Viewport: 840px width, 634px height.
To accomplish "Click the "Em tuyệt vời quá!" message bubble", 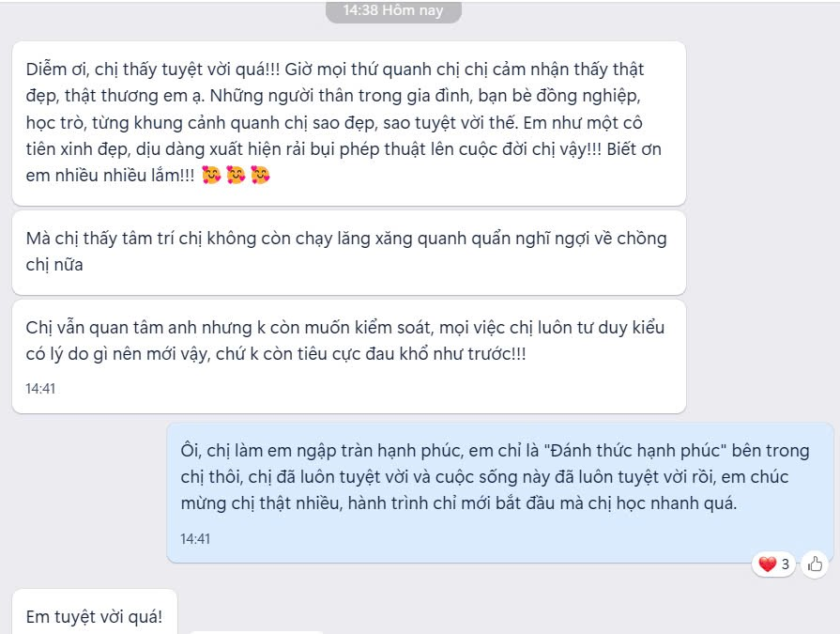I will 94,612.
